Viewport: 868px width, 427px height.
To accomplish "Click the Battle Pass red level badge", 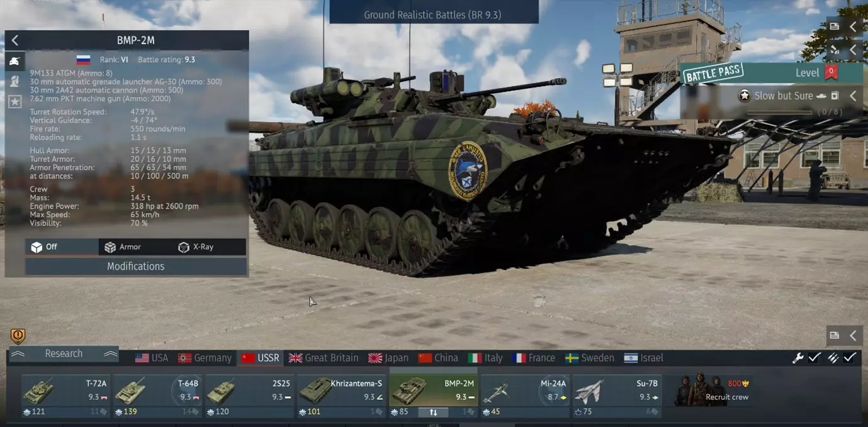I will tap(831, 72).
